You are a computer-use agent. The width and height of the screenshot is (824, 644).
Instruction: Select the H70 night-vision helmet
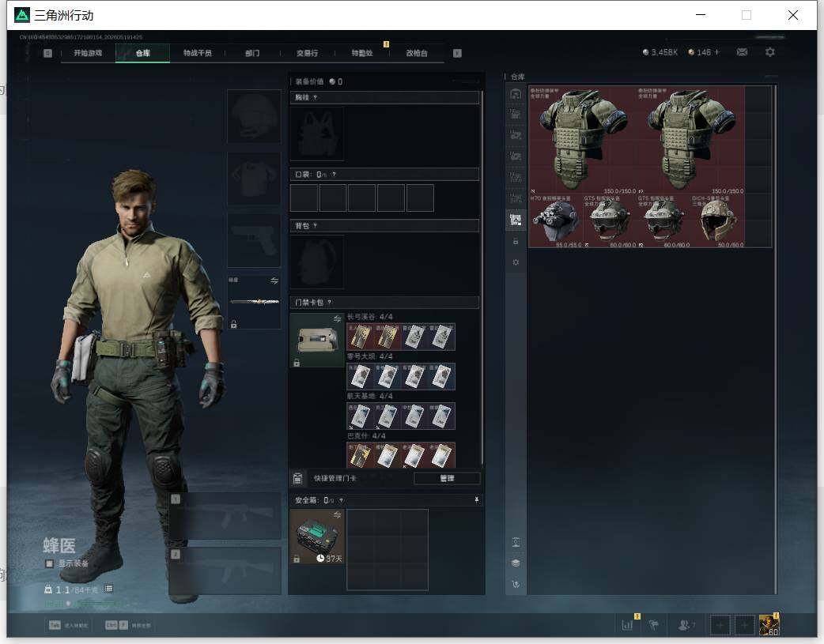point(555,220)
